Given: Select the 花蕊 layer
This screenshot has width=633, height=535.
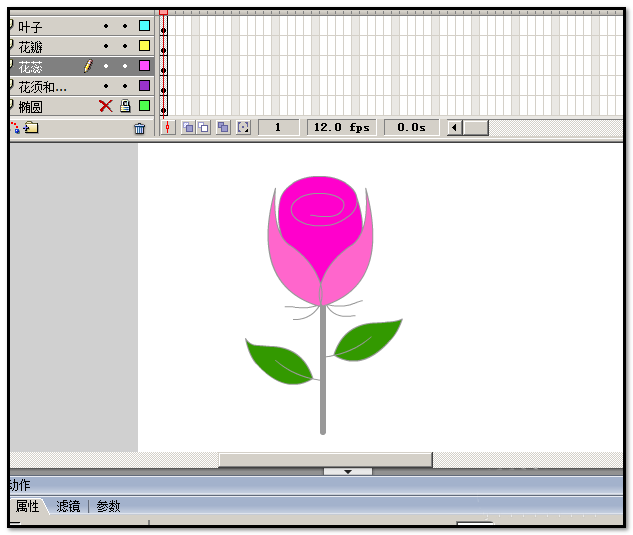Looking at the screenshot, I should point(81,66).
